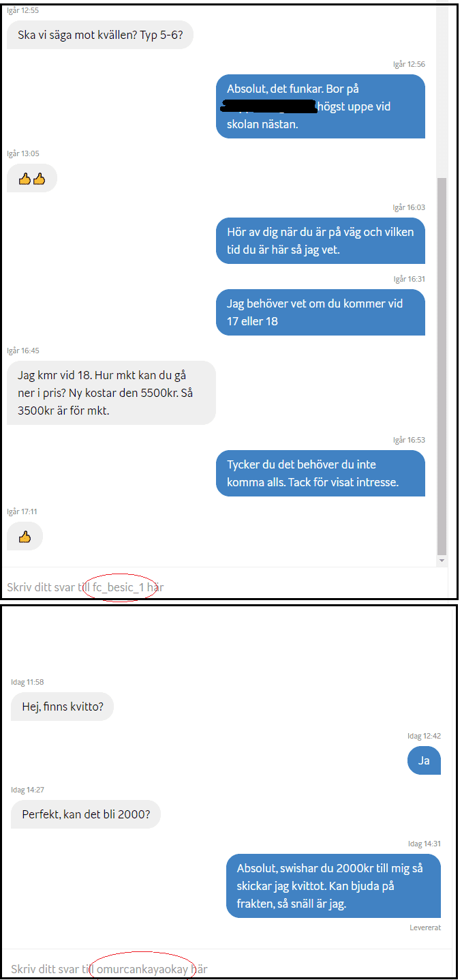
Task: Click the 'Tycker du det behöver du inte' message
Action: click(320, 473)
